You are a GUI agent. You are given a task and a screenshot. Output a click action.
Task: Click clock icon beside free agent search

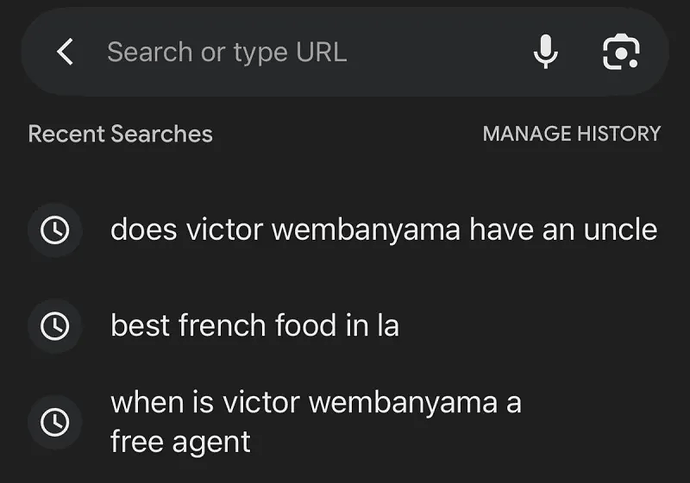[x=54, y=422]
